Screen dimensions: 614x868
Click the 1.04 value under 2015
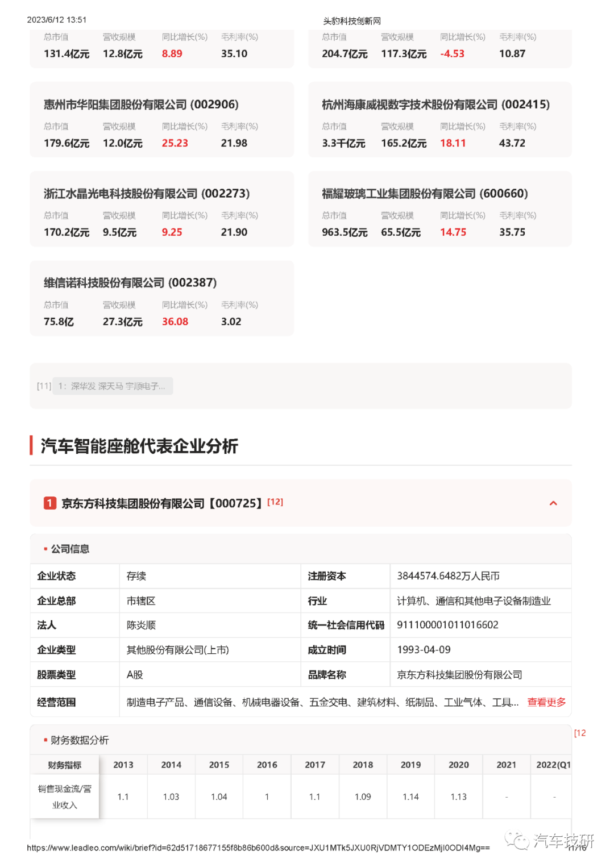pos(219,797)
